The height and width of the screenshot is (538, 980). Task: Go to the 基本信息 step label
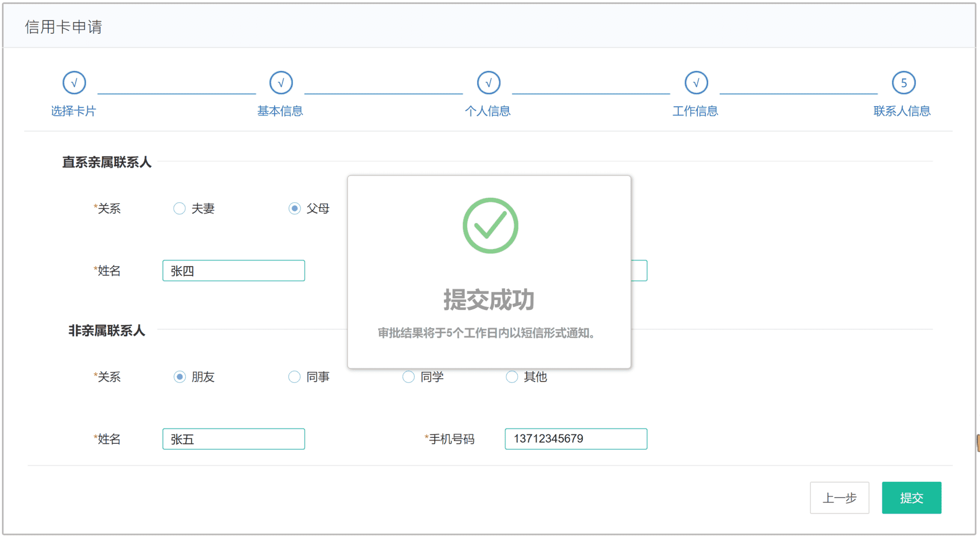280,111
